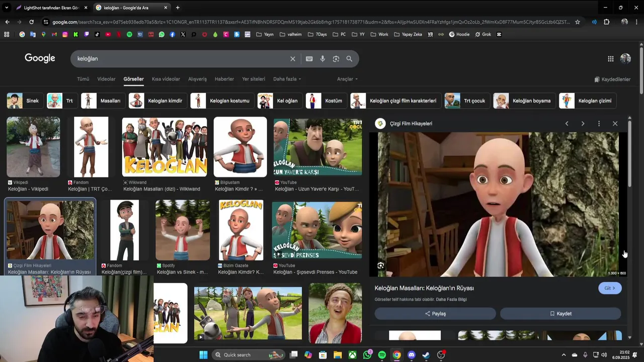
Task: Search by image with Google Lens
Action: (x=336, y=59)
